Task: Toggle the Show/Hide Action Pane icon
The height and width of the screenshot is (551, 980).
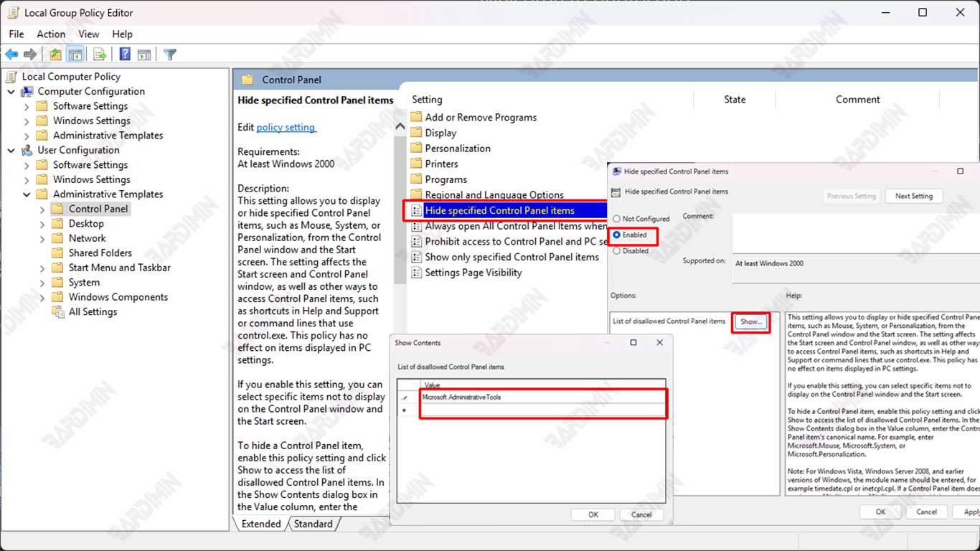Action: [x=144, y=55]
